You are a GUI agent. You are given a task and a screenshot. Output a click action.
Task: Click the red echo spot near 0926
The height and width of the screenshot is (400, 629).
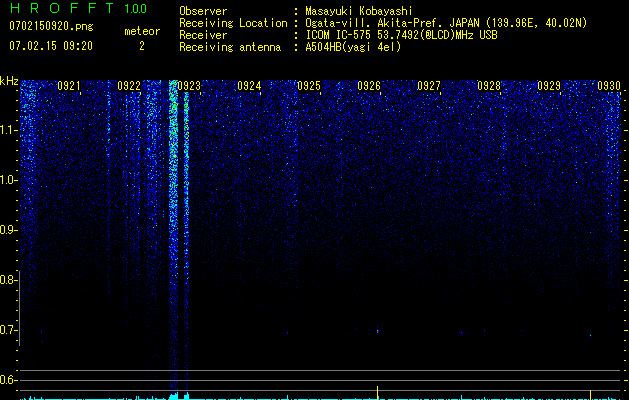(x=377, y=331)
